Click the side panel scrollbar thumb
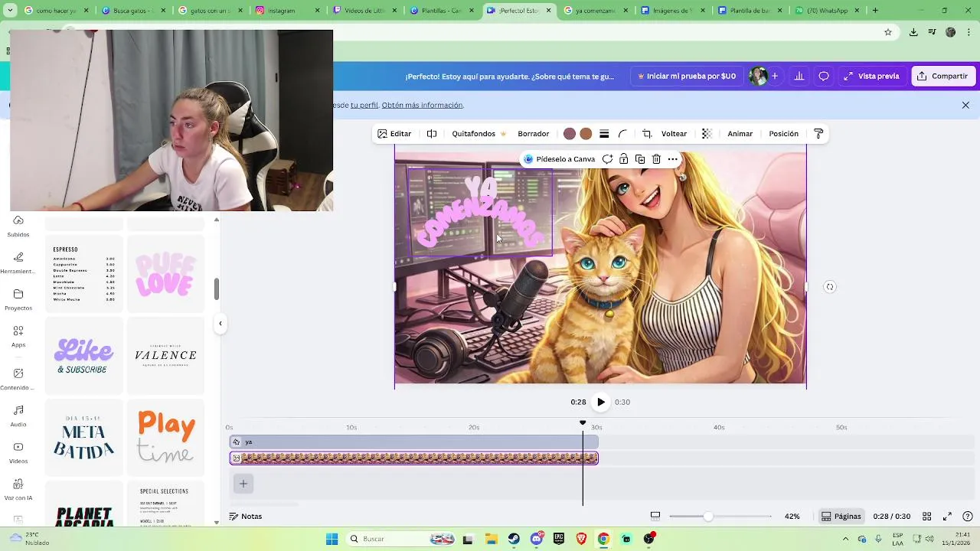980x551 pixels. (x=216, y=289)
